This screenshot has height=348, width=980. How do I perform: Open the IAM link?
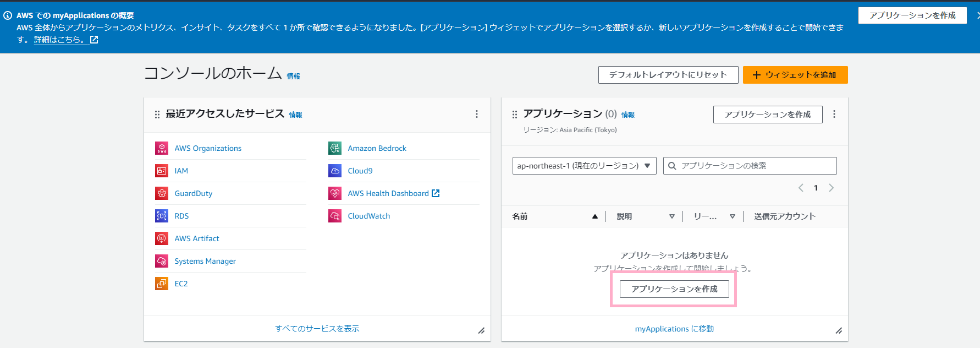pyautogui.click(x=181, y=171)
